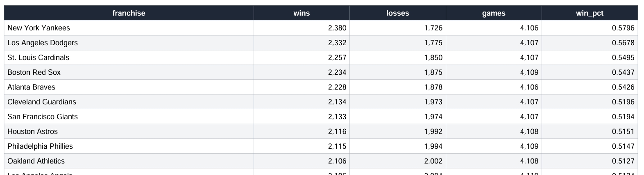Select the Red Sox games value 4,109
Screen dimensions: 644x175
pyautogui.click(x=529, y=72)
